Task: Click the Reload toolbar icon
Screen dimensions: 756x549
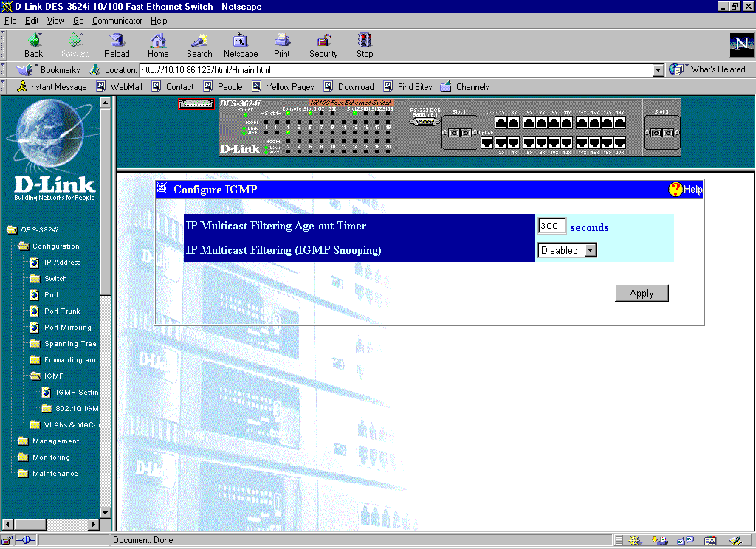Action: [117, 41]
